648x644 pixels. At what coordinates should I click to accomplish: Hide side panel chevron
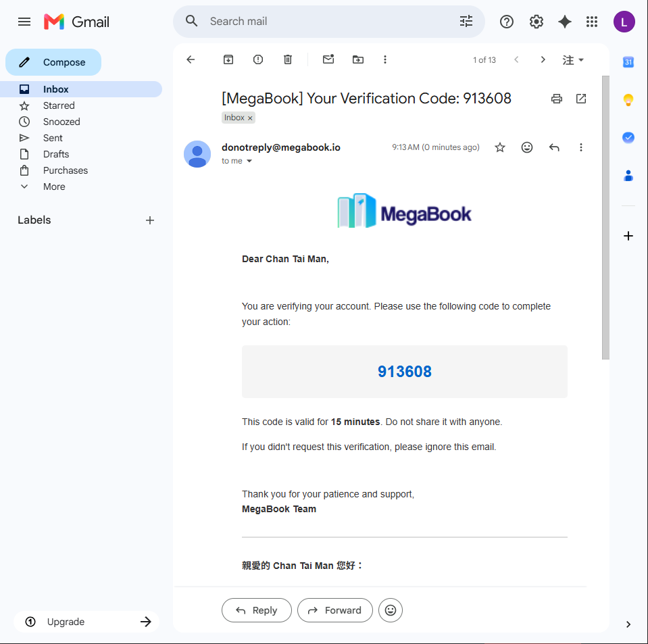pos(628,624)
